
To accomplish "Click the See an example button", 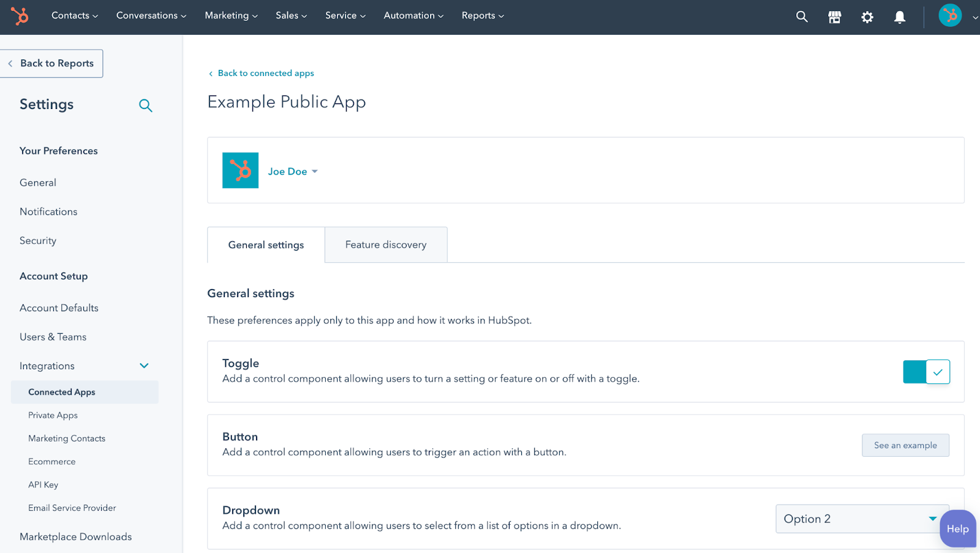I will [x=905, y=445].
